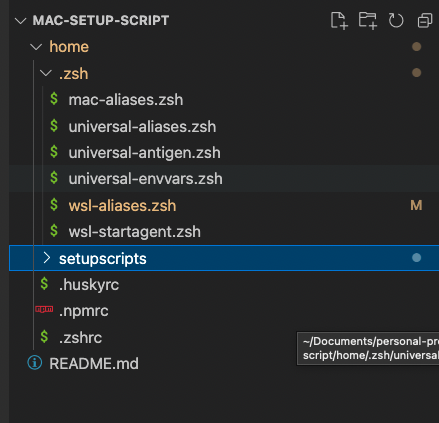Viewport: 439px width, 423px height.
Task: Click the M git status badge on wsl-aliases.zsh
Action: [416, 205]
